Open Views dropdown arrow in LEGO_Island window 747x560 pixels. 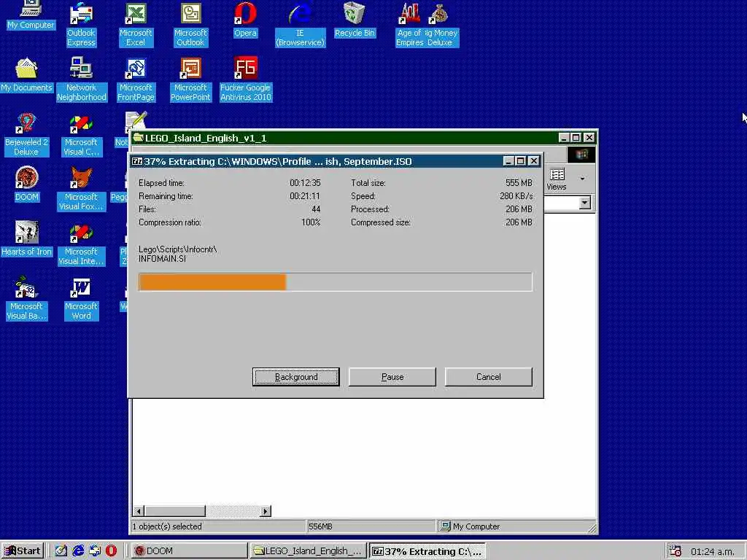point(582,179)
